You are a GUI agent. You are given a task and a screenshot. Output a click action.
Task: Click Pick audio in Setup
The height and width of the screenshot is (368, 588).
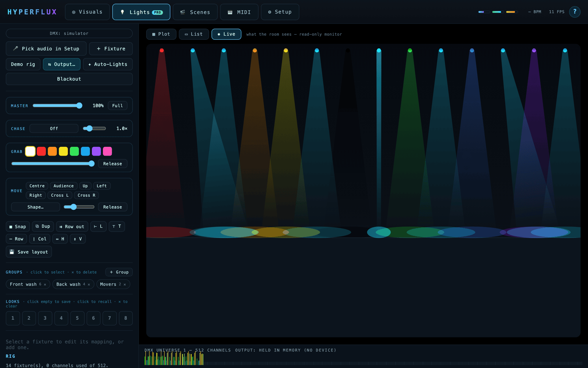(x=46, y=49)
